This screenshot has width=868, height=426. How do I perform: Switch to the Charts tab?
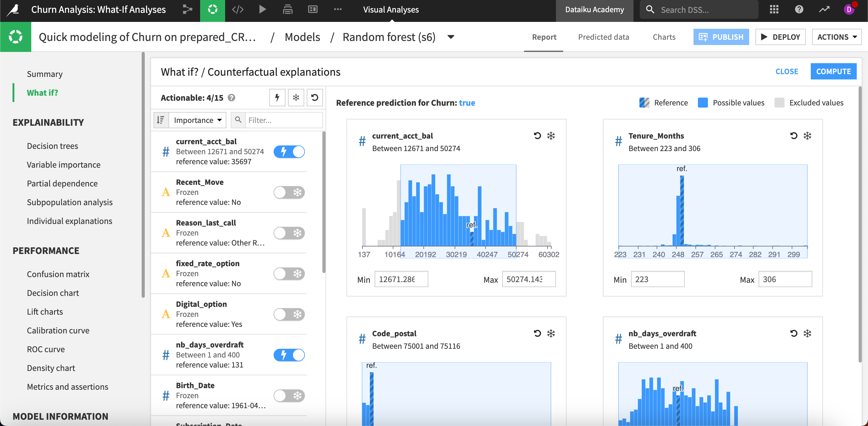[664, 37]
